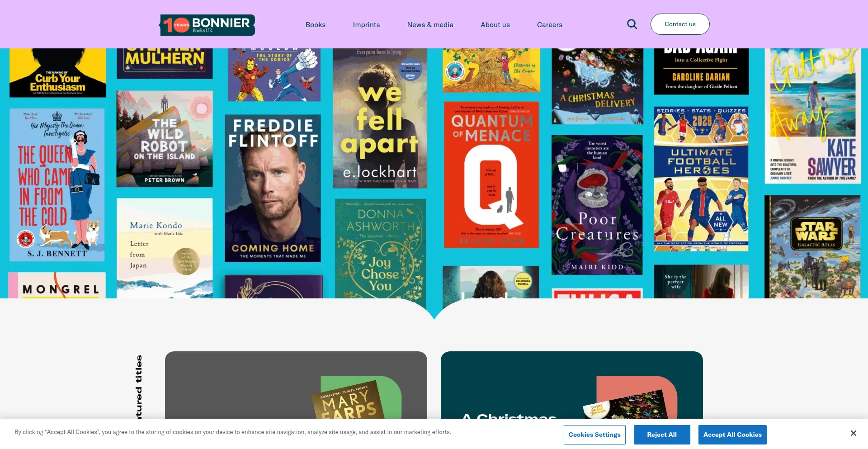Visit the Careers page
This screenshot has height=449, width=868.
point(550,25)
